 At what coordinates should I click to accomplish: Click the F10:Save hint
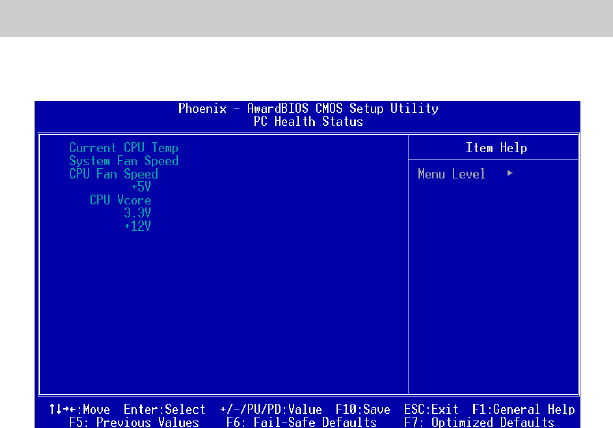(x=363, y=409)
